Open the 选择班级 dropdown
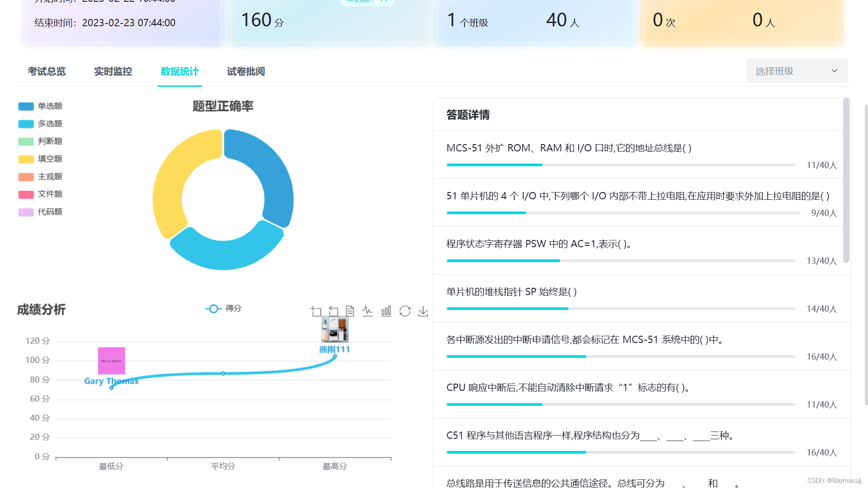The height and width of the screenshot is (488, 868). click(797, 70)
